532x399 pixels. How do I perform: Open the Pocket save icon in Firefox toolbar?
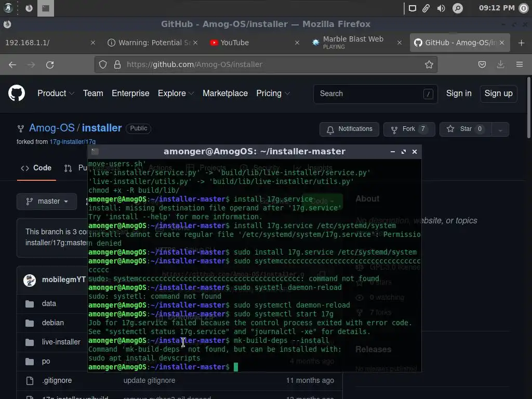point(482,64)
